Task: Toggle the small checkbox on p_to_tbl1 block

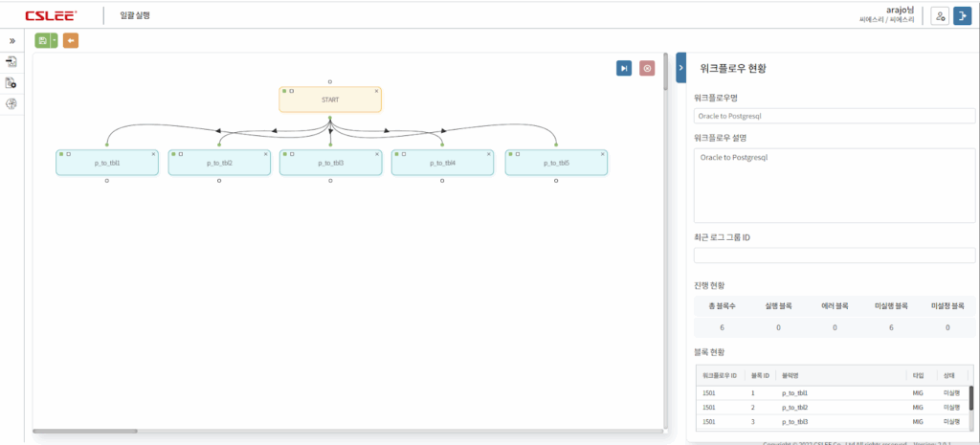Action: (x=69, y=153)
